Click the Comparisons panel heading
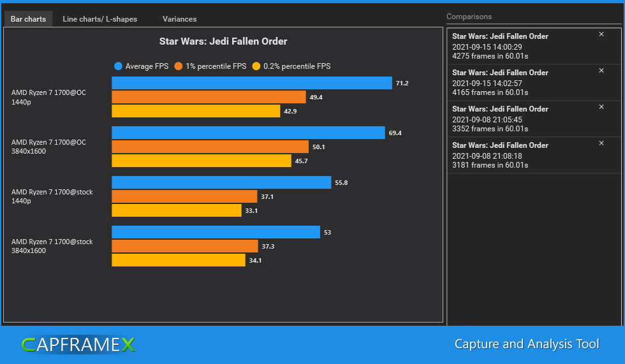Image resolution: width=625 pixels, height=364 pixels. 469,17
